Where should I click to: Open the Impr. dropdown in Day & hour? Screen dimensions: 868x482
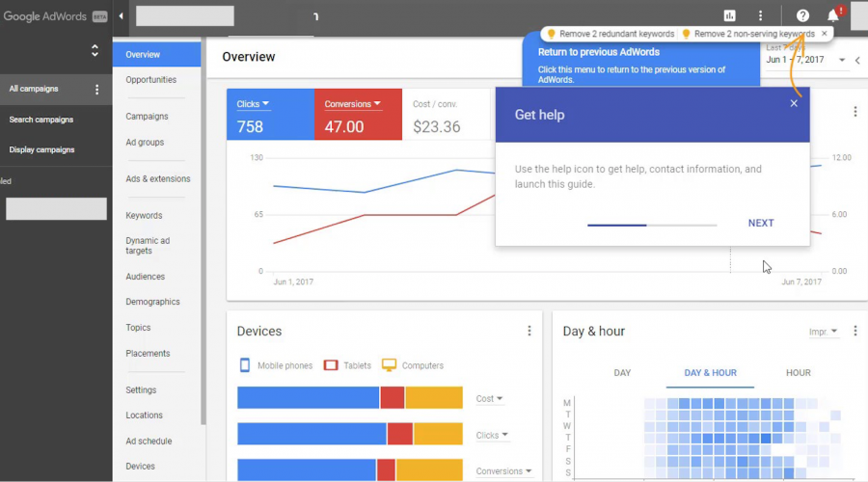(824, 332)
